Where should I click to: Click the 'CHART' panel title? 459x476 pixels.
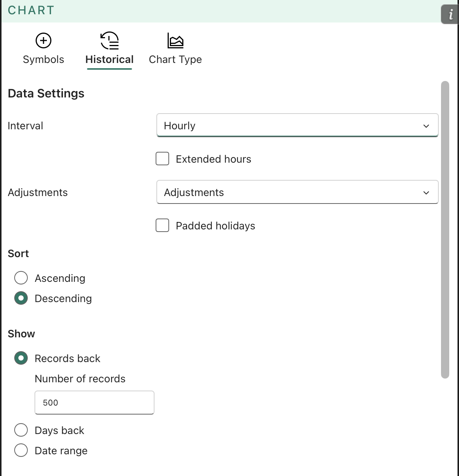point(31,10)
